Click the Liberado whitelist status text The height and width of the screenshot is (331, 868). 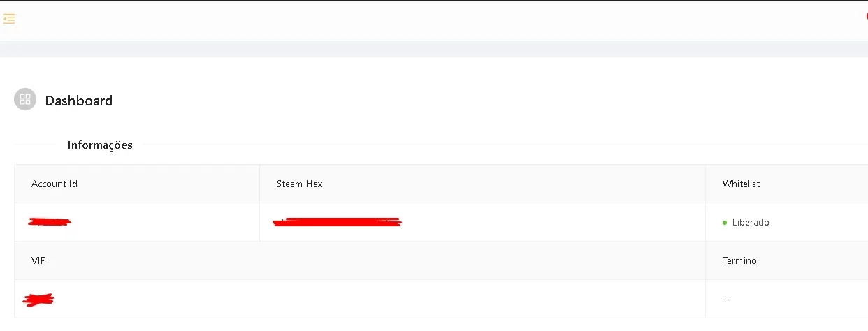751,223
